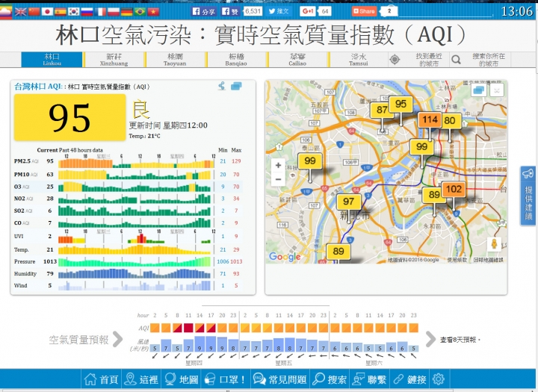This screenshot has width=538, height=392.
Task: Click the widget icon in AQI panel header
Action: click(x=236, y=86)
